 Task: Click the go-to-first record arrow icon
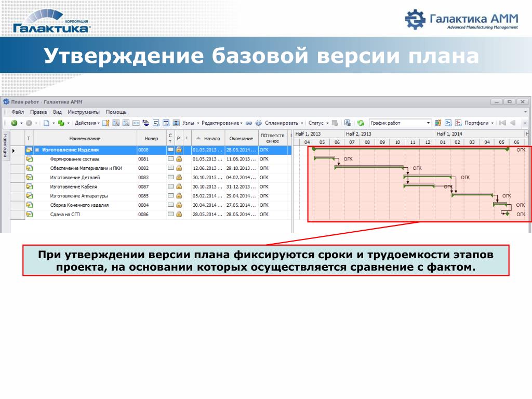(x=503, y=123)
